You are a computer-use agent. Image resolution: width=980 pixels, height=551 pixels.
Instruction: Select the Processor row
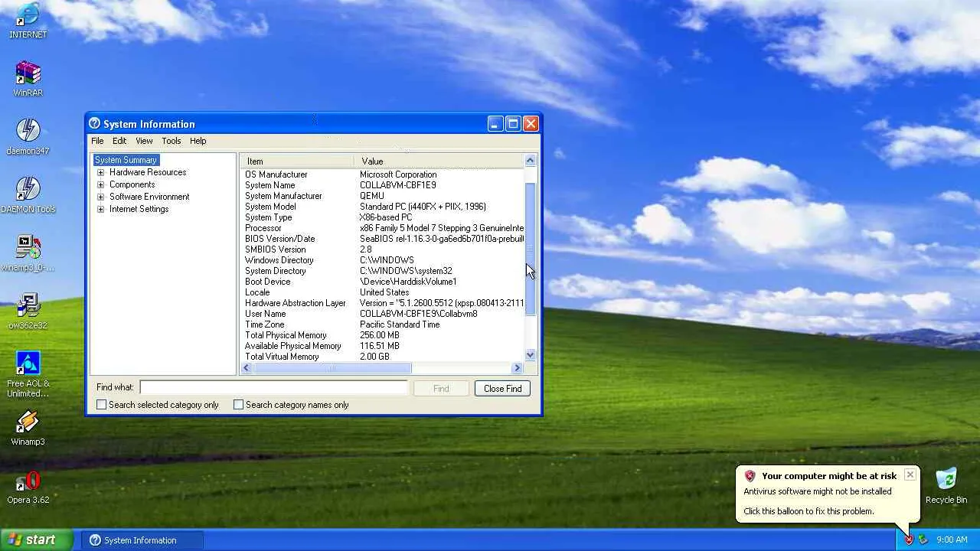tap(383, 228)
